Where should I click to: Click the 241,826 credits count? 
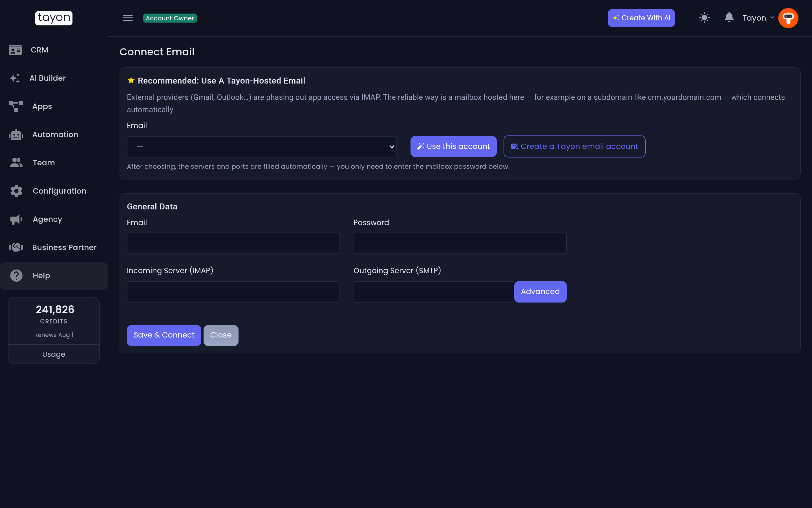point(55,309)
